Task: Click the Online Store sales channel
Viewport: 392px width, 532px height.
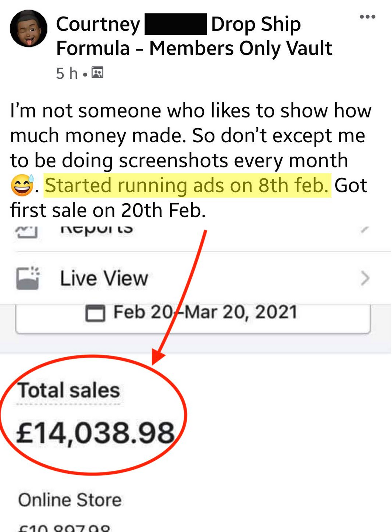Action: (70, 500)
